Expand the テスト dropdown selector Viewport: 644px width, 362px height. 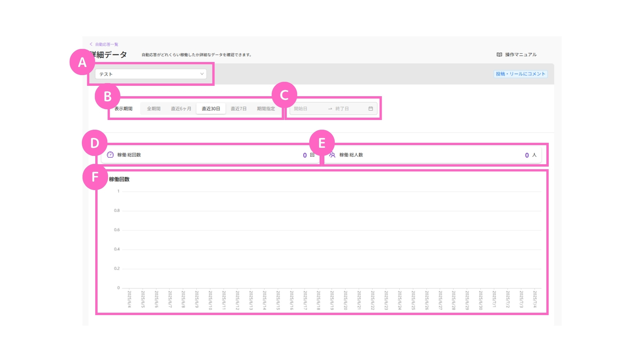click(x=151, y=74)
